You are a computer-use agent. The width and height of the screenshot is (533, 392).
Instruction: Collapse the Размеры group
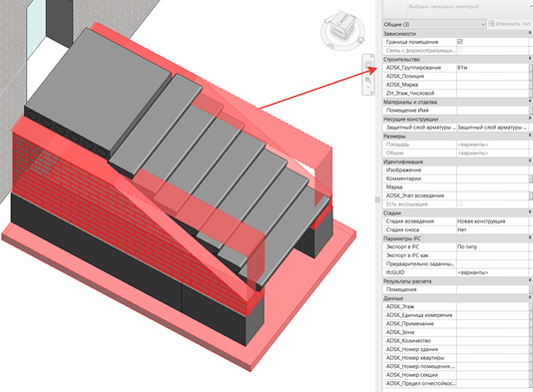[x=530, y=136]
